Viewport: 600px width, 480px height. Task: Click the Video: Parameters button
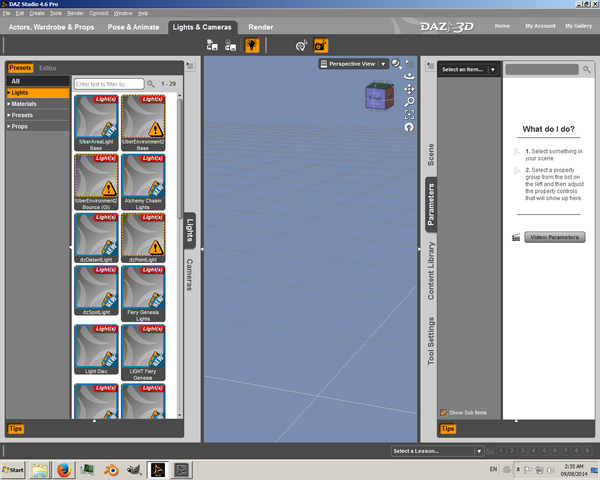(x=554, y=237)
